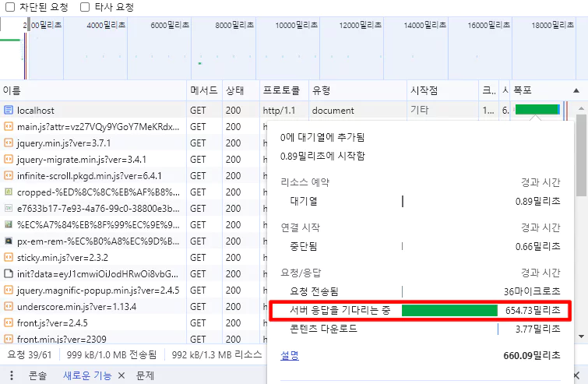This screenshot has width=588, height=384.
Task: Click image icon beside cropped-%ED%8C row
Action: 9,192
